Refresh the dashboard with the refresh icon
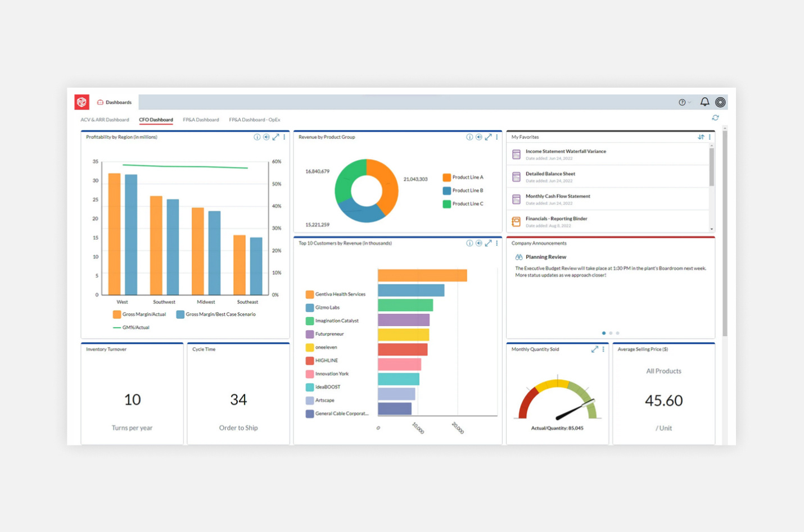The image size is (804, 532). [715, 118]
